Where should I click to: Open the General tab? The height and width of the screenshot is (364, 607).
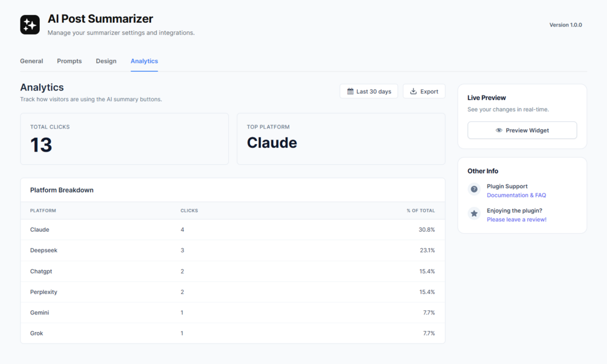[31, 61]
